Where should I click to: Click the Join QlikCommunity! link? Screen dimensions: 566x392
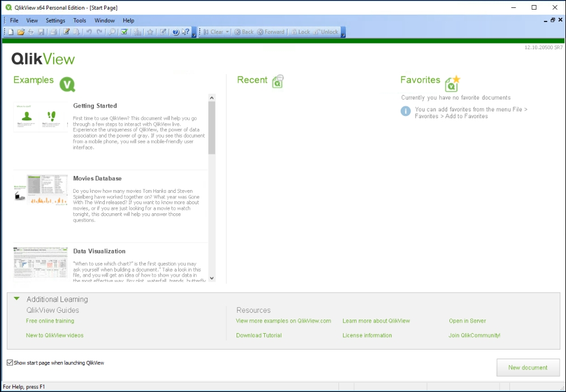pos(474,335)
